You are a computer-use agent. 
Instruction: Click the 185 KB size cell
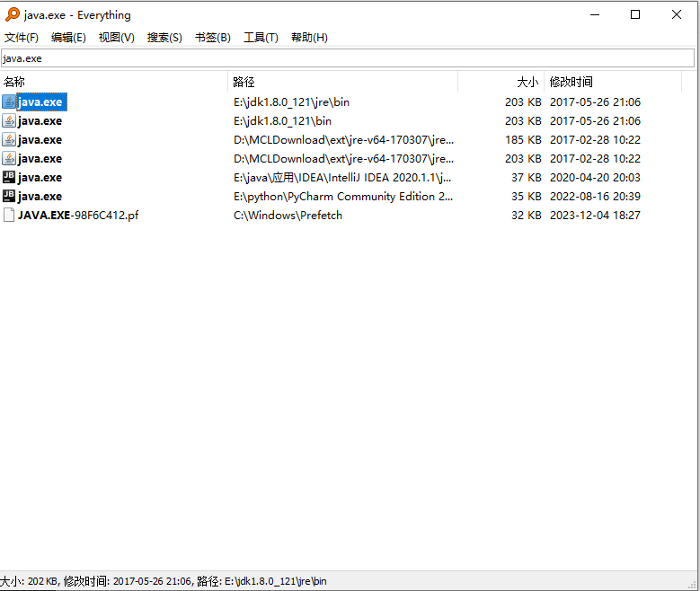pyautogui.click(x=523, y=140)
